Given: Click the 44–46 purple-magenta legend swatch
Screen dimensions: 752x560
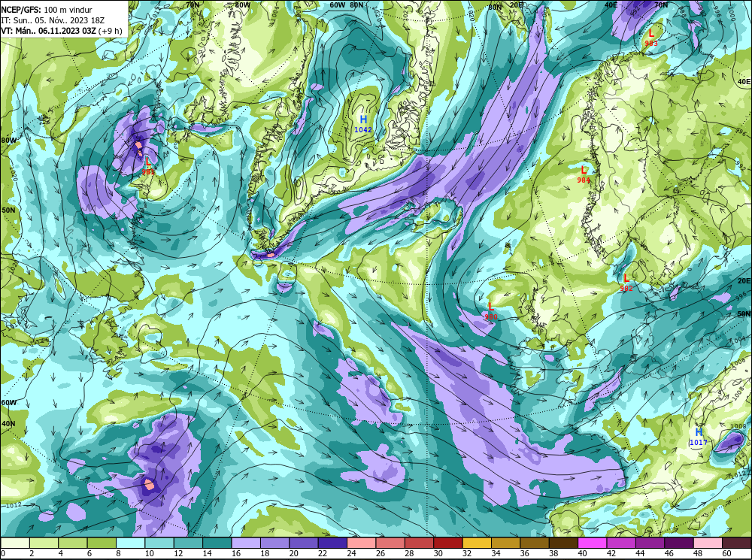Looking at the screenshot, I should [x=650, y=543].
